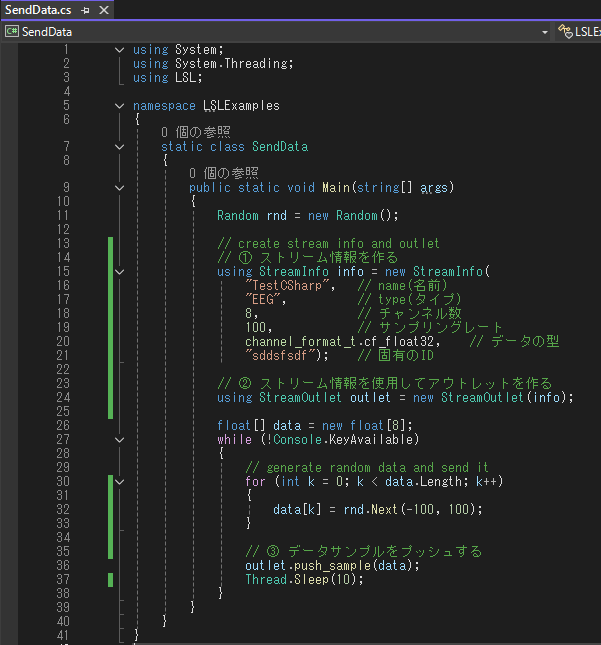This screenshot has width=601, height=645.
Task: Click line number 24 in the margin
Action: [63, 397]
